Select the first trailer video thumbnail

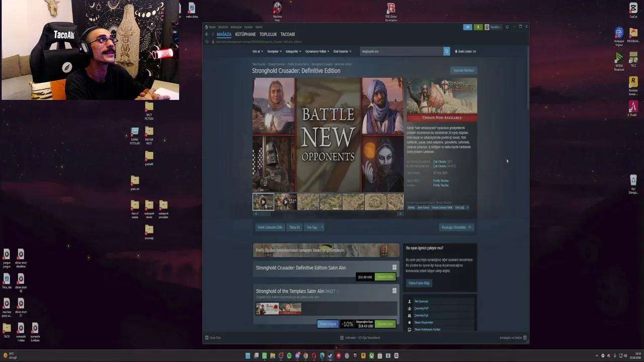coord(263,202)
